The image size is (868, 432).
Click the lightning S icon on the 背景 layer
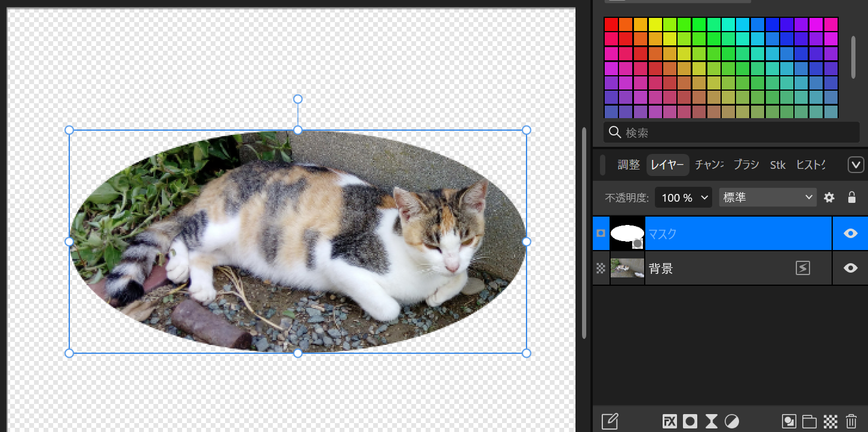[x=803, y=269]
